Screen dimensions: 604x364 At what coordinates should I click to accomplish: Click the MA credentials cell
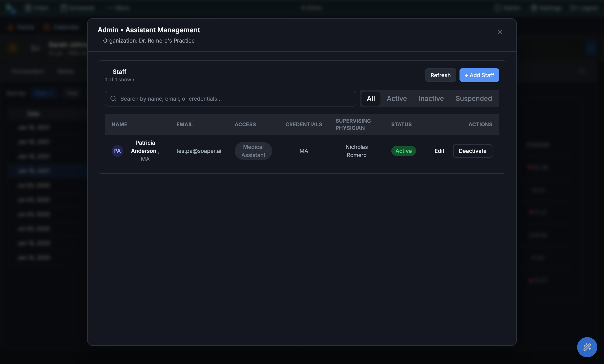click(303, 151)
